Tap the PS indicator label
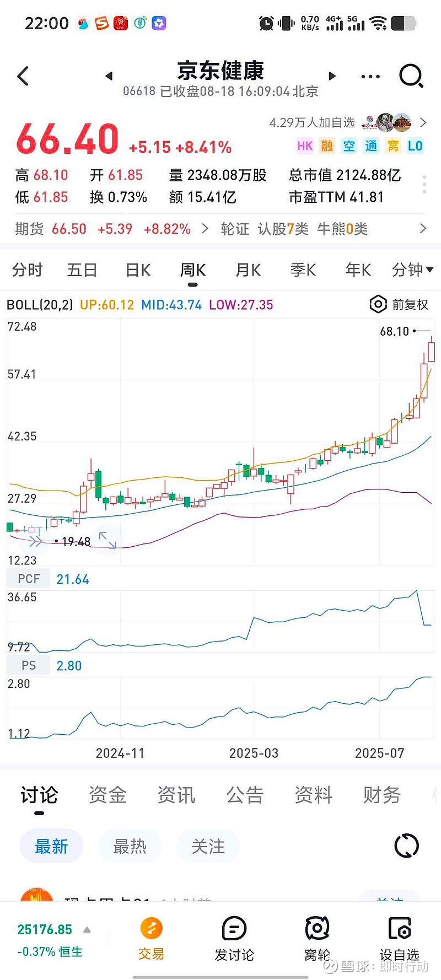This screenshot has width=441, height=980. [29, 665]
